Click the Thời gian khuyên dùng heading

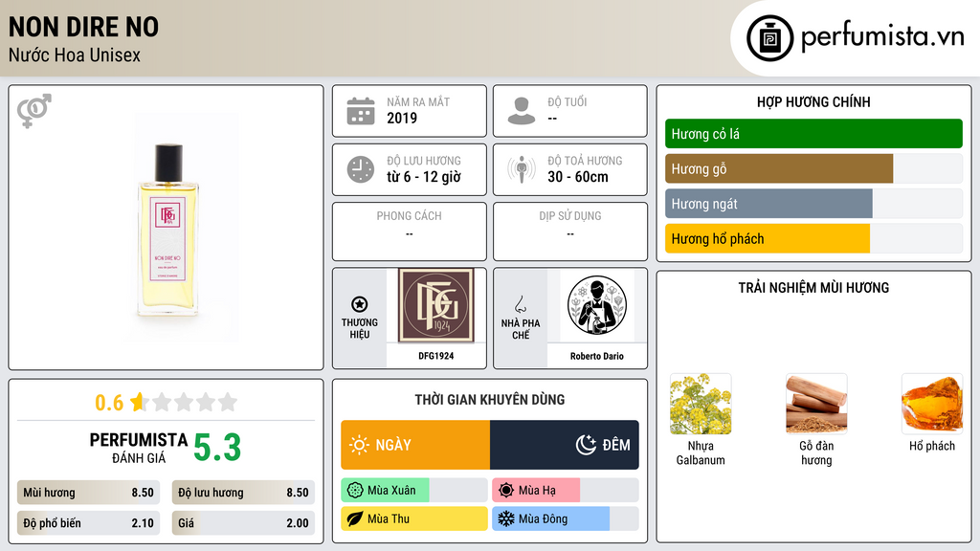point(490,399)
